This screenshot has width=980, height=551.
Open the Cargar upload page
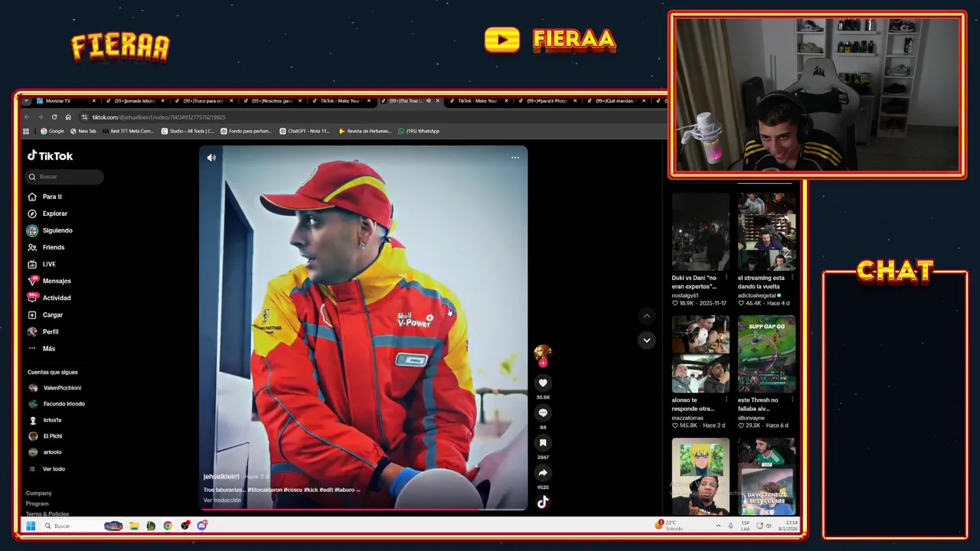(x=45, y=315)
